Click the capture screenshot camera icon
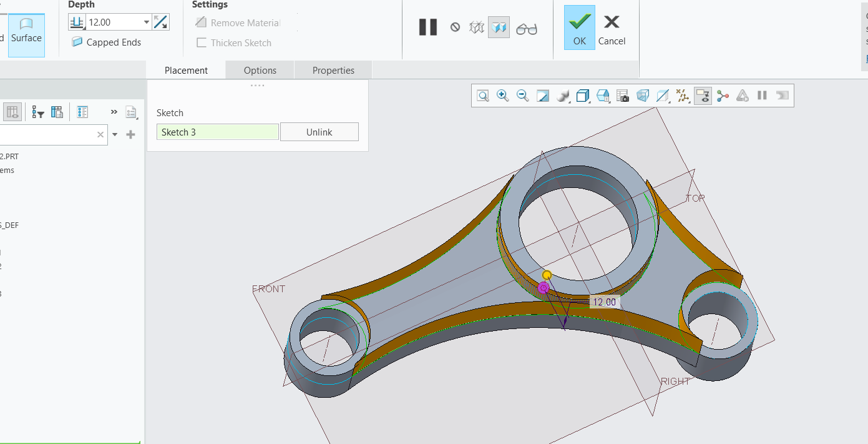The image size is (868, 444). pyautogui.click(x=623, y=96)
